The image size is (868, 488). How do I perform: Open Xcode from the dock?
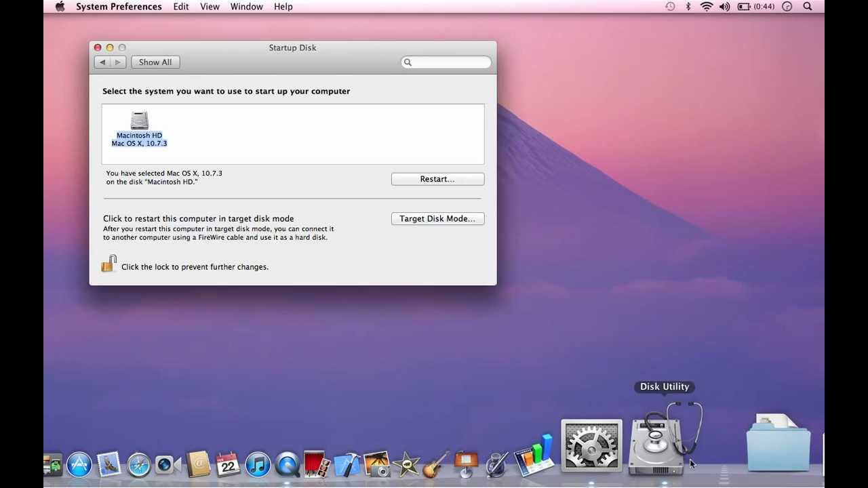tap(347, 464)
